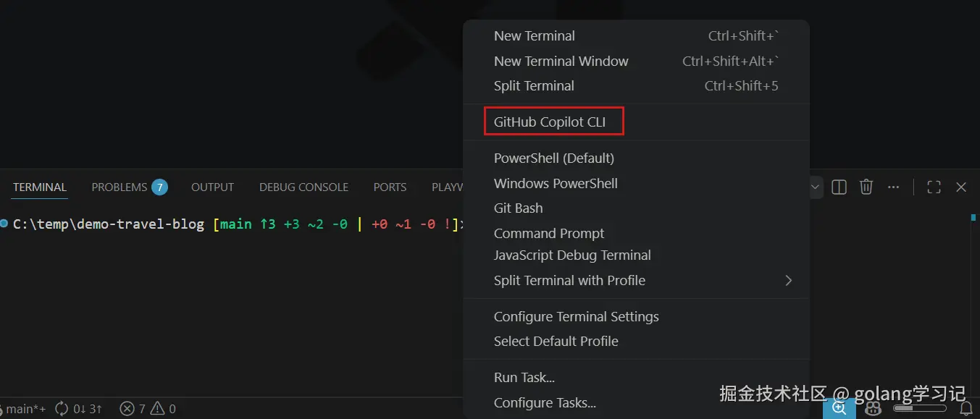The image size is (980, 419).
Task: Click the split terminal panel icon
Action: click(x=839, y=187)
